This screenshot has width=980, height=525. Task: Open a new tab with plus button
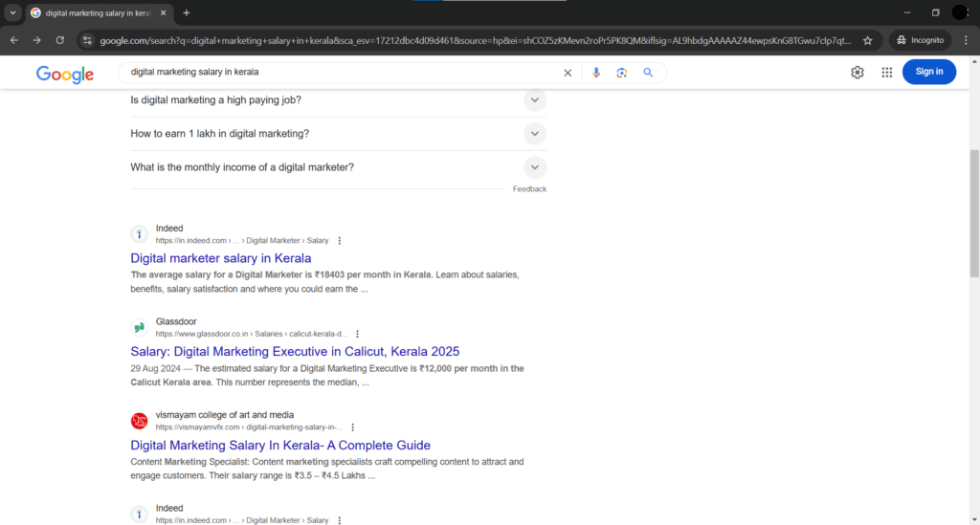187,12
